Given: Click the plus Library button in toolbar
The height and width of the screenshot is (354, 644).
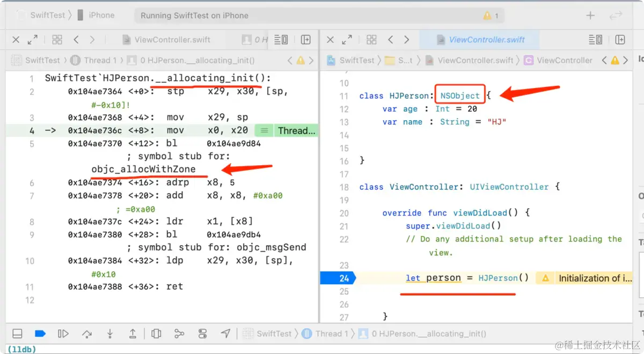Looking at the screenshot, I should (590, 16).
